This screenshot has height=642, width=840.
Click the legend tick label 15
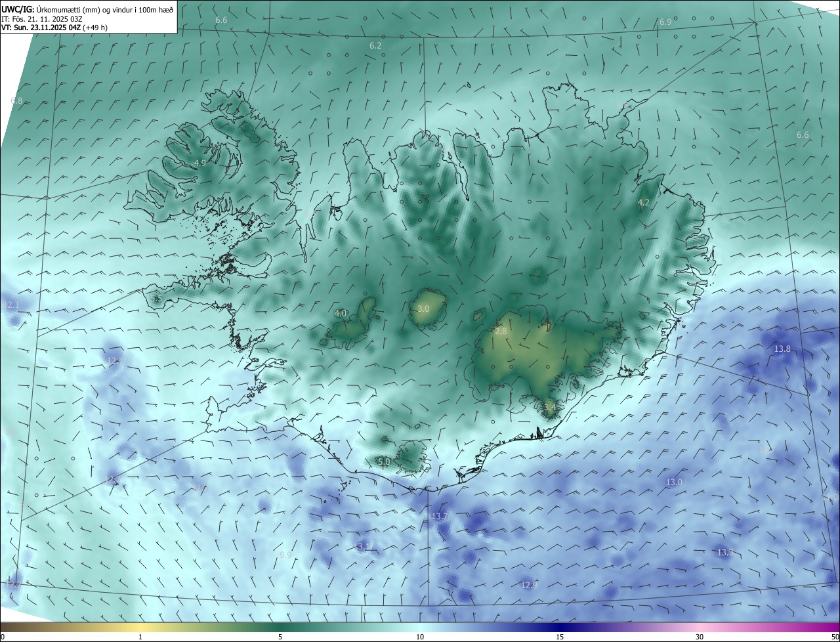pos(560,637)
